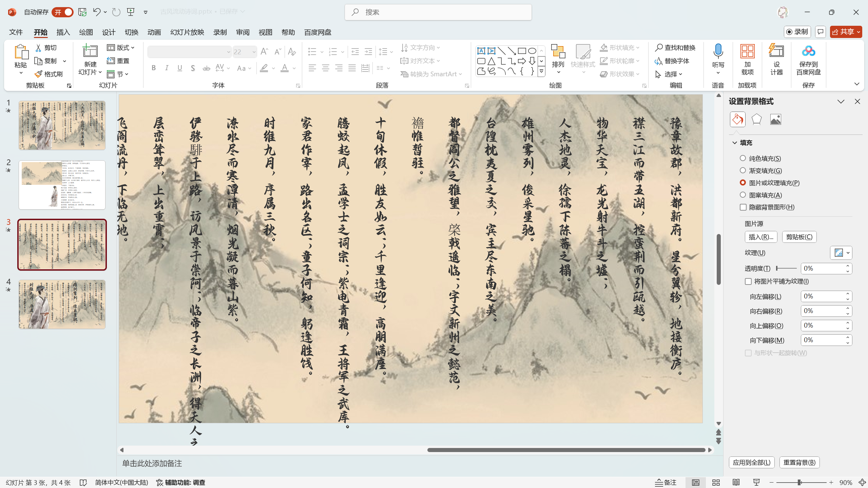The width and height of the screenshot is (868, 488).
Task: Open the Add-ins icon
Action: [x=747, y=52]
